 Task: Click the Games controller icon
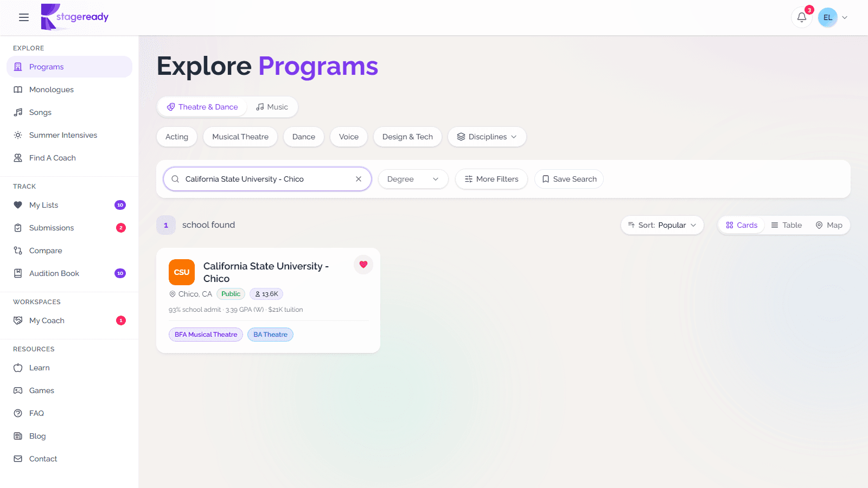18,390
